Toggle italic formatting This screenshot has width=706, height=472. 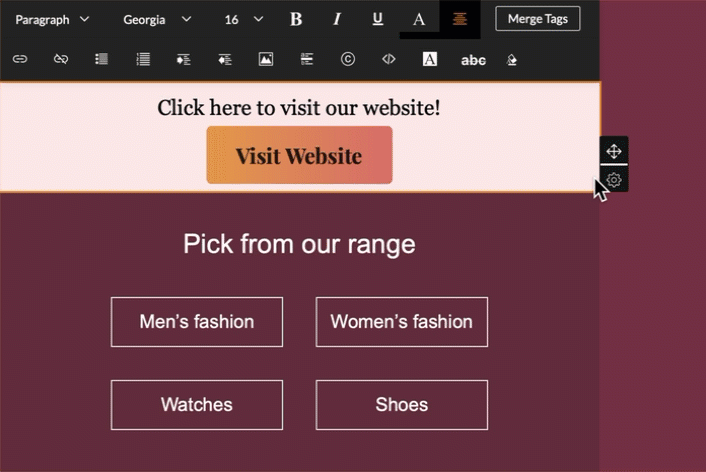pos(337,19)
